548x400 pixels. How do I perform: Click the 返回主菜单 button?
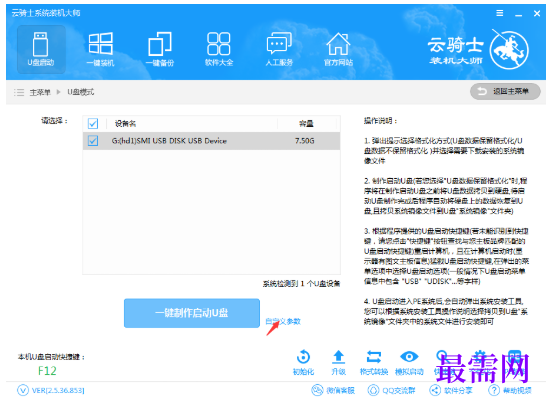(505, 92)
